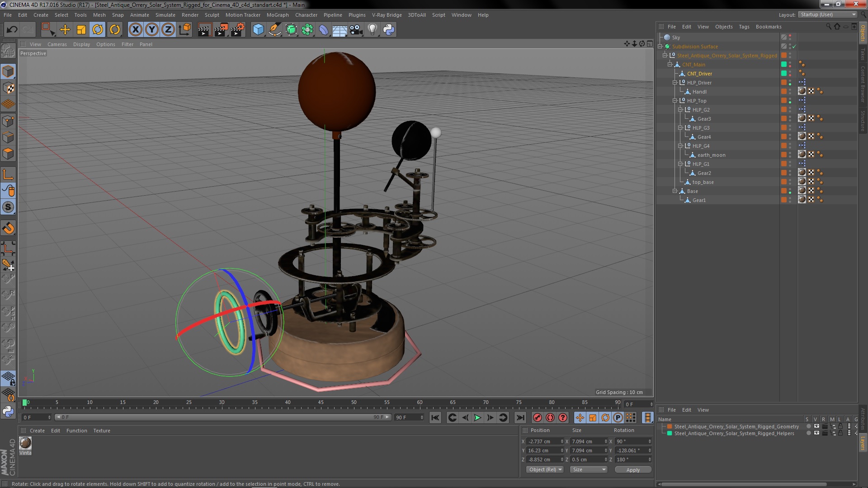Open the spline Pen tool
Viewport: 868px width, 488px height.
[x=274, y=30]
